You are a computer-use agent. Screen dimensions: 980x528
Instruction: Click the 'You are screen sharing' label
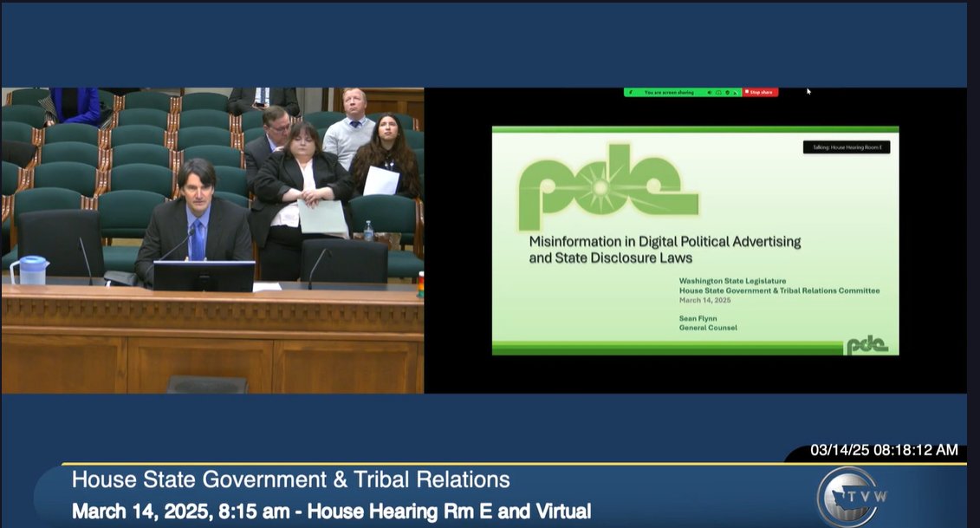coord(667,91)
